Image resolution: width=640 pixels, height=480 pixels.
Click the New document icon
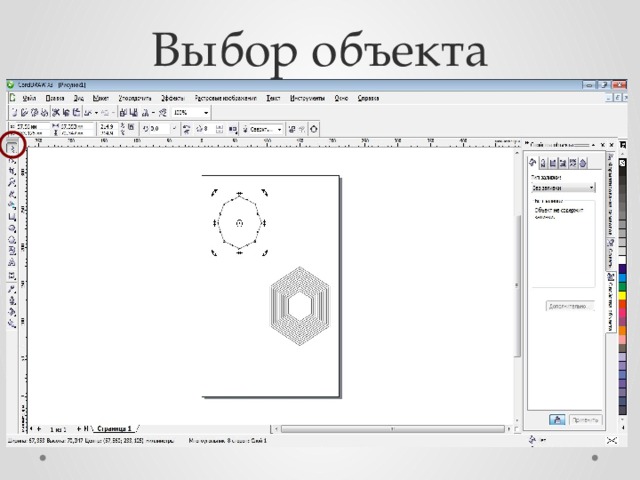(14, 112)
